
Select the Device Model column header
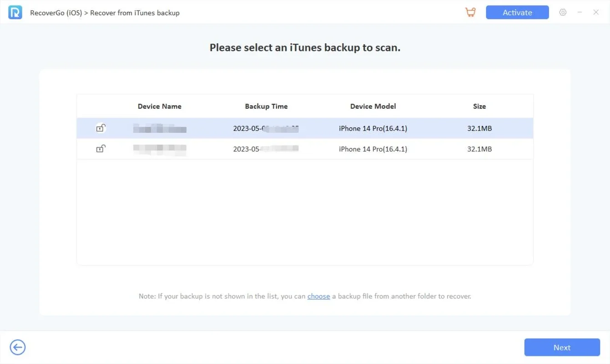coord(373,106)
